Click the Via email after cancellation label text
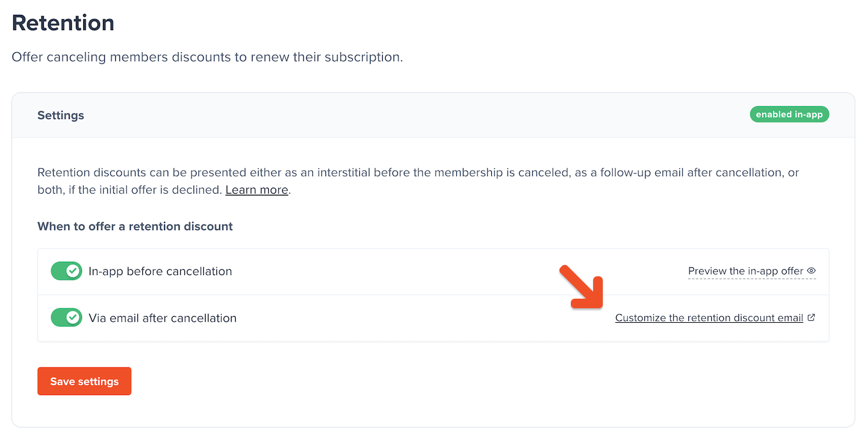Image resolution: width=868 pixels, height=441 pixels. [x=163, y=318]
